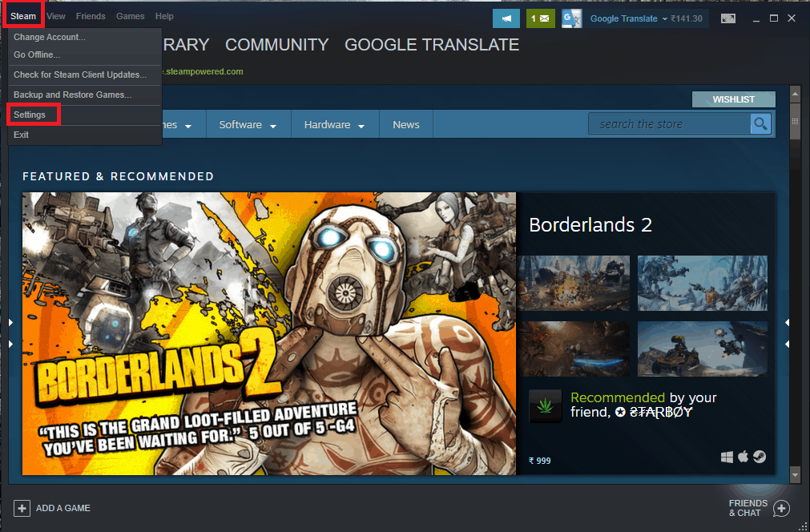Click the WISHLIST button

click(734, 99)
